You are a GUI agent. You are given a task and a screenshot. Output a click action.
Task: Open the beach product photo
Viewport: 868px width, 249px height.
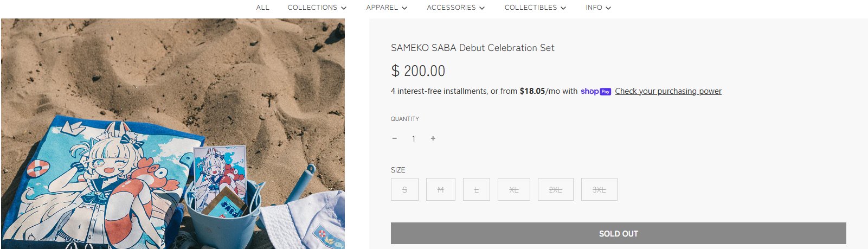click(x=172, y=133)
